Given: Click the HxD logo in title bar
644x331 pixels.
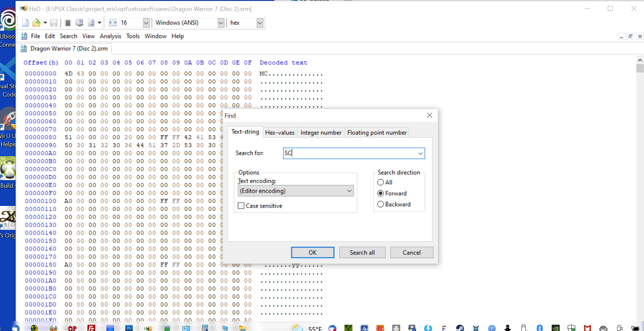Looking at the screenshot, I should click(x=23, y=8).
